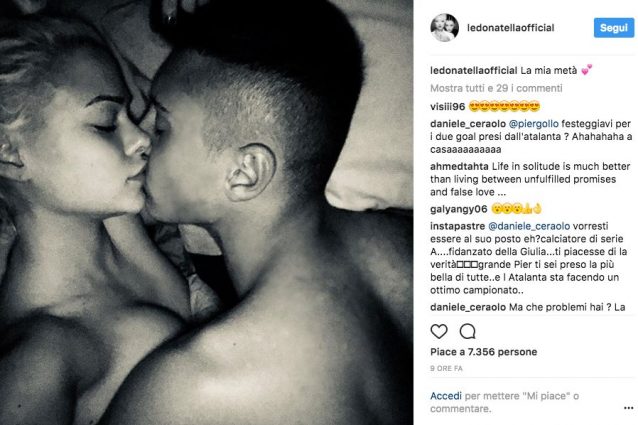
Task: Click @daniele_ceraolo mention in instapastre comment
Action: 529,226
